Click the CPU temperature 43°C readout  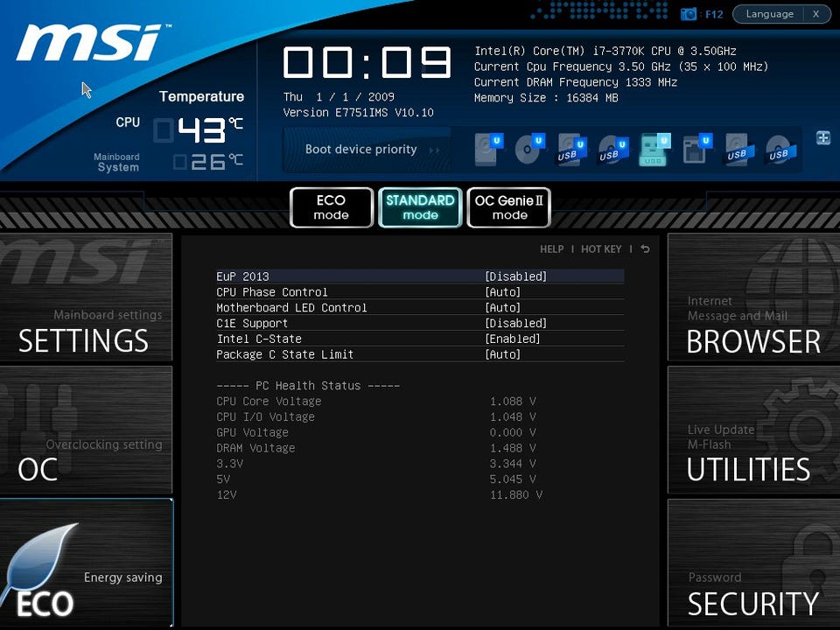199,130
